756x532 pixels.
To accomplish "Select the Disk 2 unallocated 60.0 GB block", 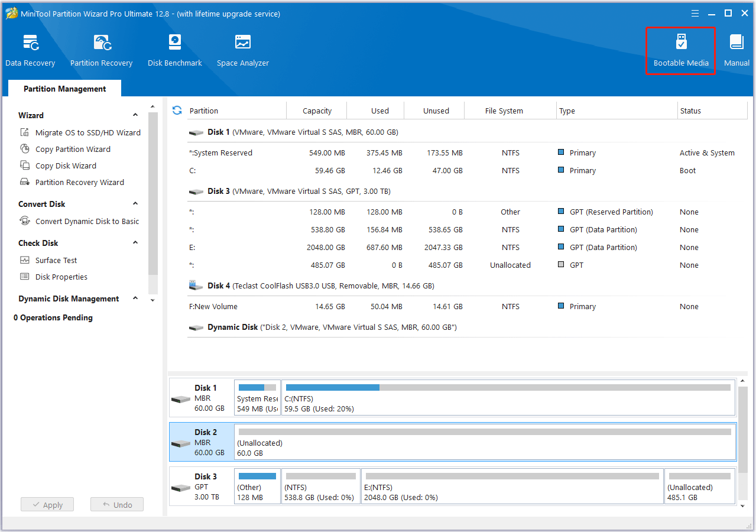I will click(x=485, y=442).
